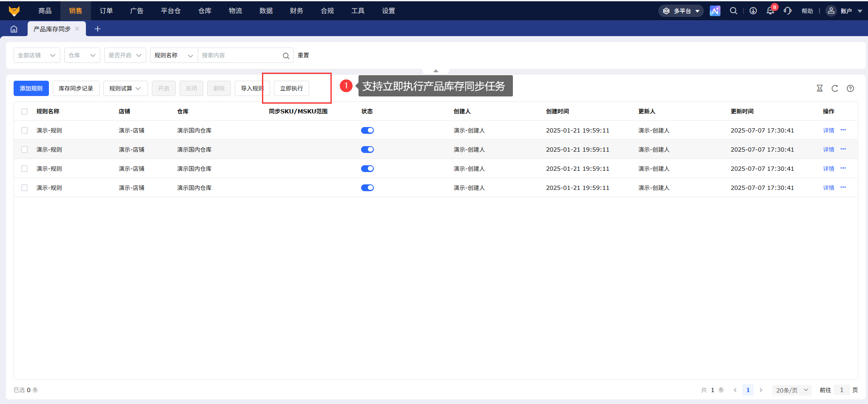Open the hourglass task icon
Viewport: 868px width, 404px height.
[820, 88]
